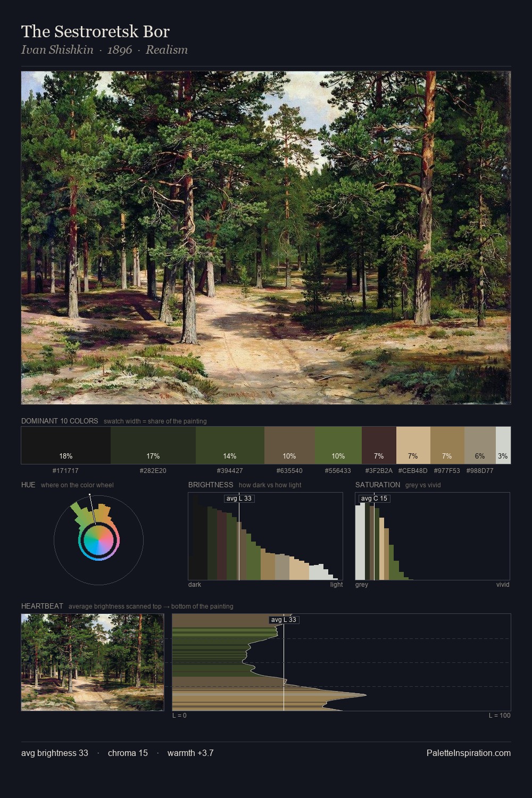The image size is (532, 798).
Task: Click the BRIGHTNESS section heading
Action: [211, 485]
